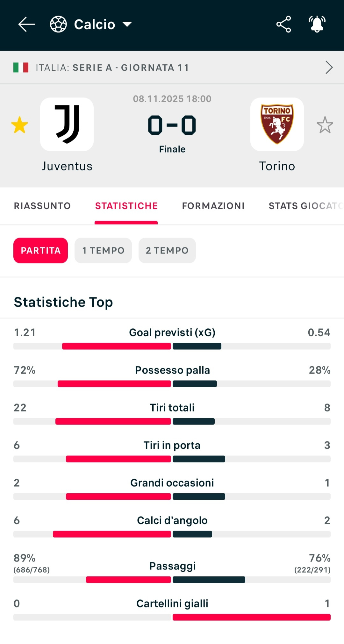Screen dimensions: 344x644
Task: Favorite Torino with the empty star
Action: point(325,125)
